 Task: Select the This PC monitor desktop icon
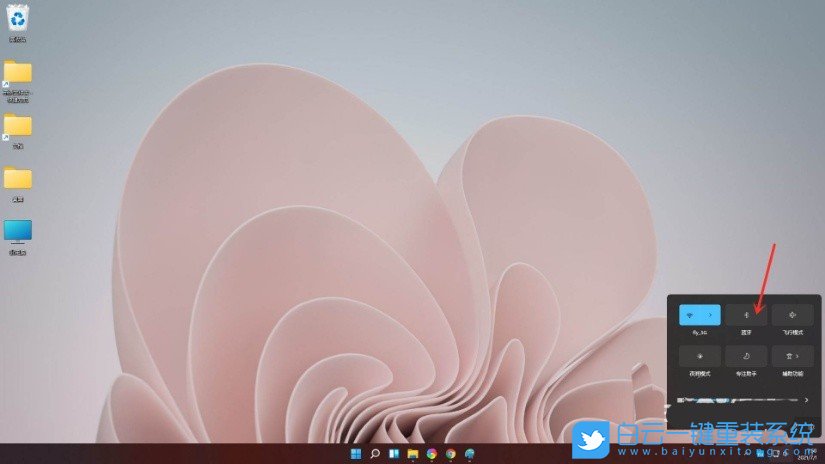pos(17,232)
